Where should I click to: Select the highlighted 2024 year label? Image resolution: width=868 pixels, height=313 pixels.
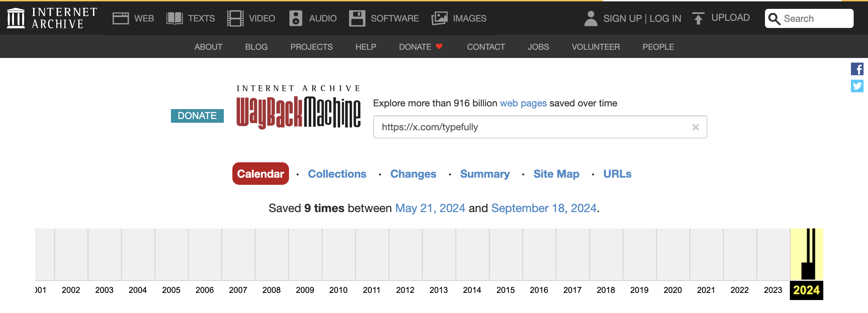[x=807, y=290]
